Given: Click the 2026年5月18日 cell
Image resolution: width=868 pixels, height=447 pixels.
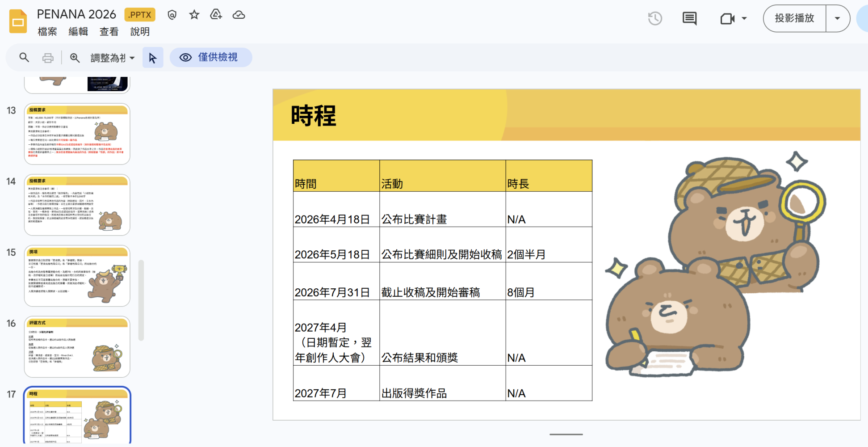Looking at the screenshot, I should tap(336, 245).
